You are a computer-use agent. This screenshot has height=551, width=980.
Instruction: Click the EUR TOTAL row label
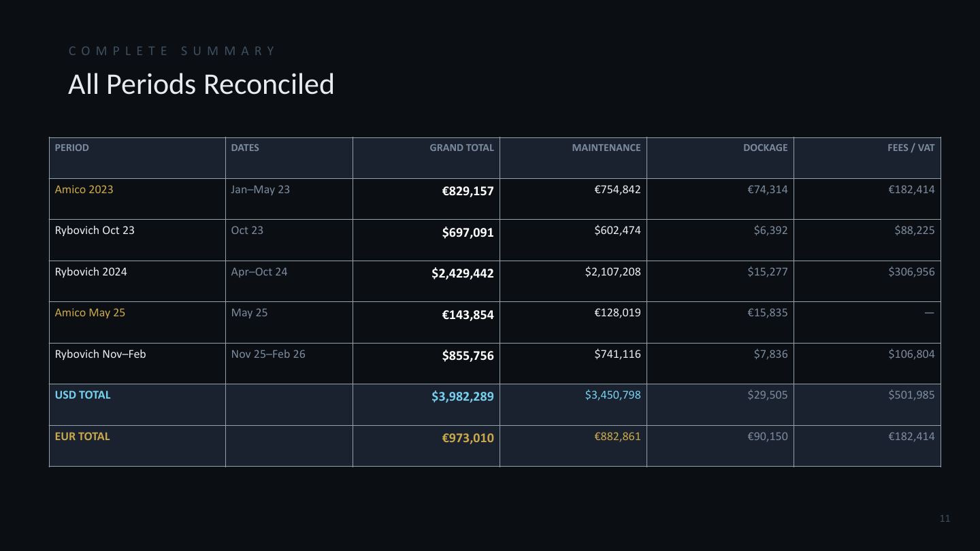pos(82,437)
